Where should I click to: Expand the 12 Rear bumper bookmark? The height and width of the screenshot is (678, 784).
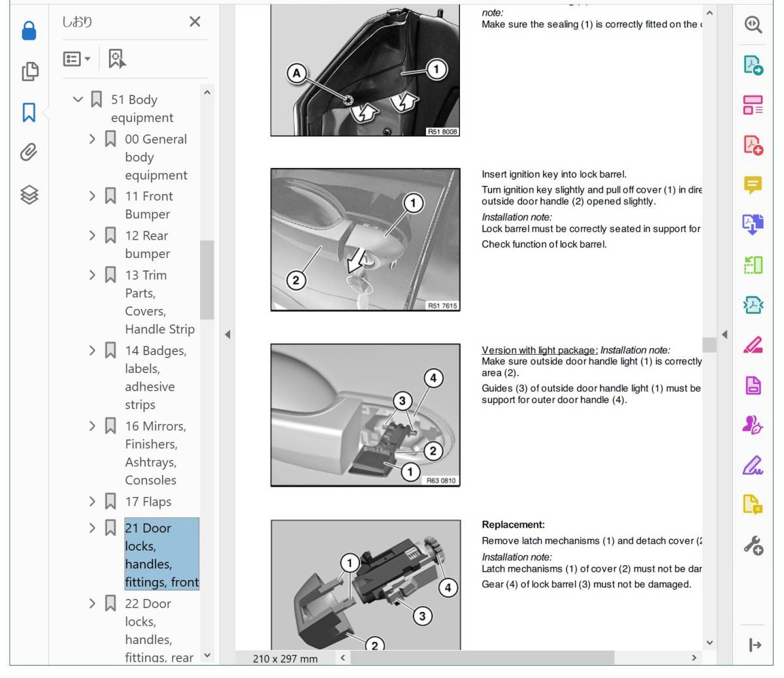click(x=92, y=235)
